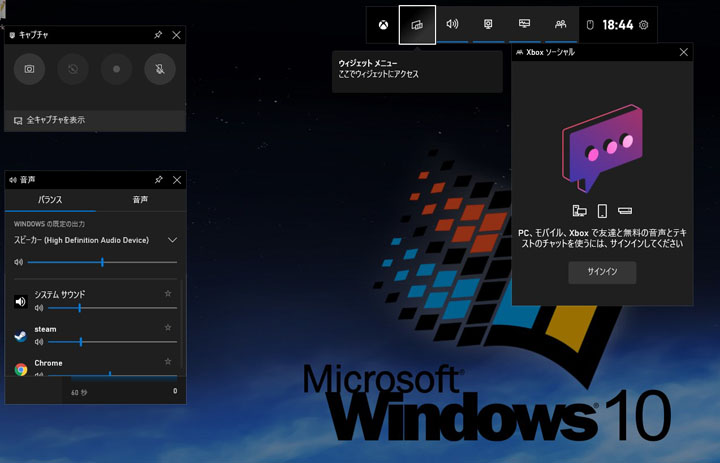
Task: Open the Xbox logo button on Game Bar
Action: pyautogui.click(x=383, y=25)
